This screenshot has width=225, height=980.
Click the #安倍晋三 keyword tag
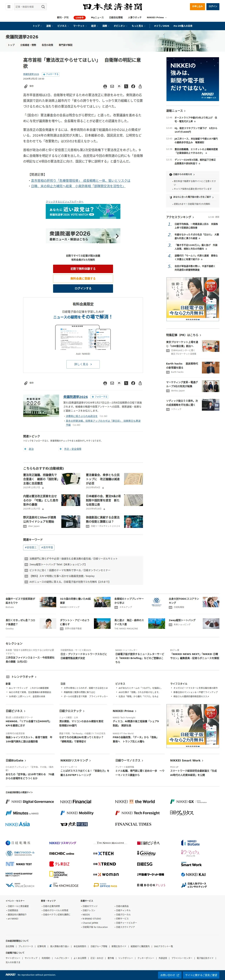tap(31, 547)
